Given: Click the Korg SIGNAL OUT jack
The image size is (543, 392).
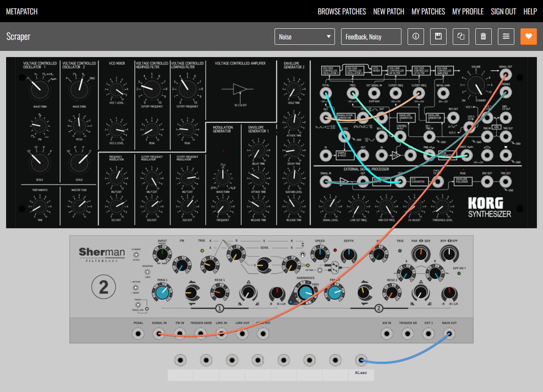Looking at the screenshot, I should click(506, 74).
